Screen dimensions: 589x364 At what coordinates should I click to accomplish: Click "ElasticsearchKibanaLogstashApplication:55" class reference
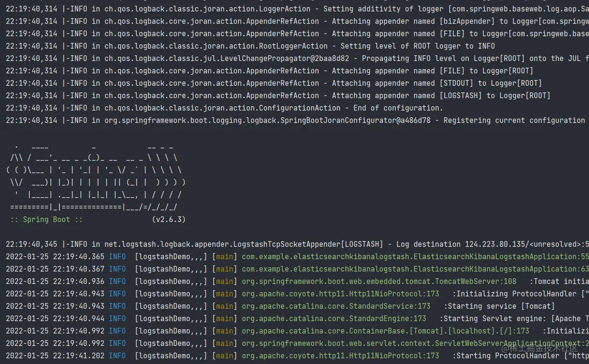(501, 256)
